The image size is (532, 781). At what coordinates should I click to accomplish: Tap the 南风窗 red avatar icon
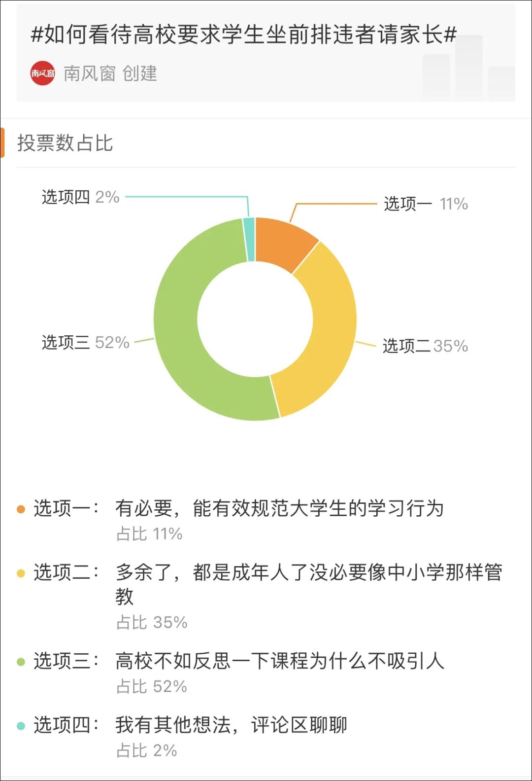pos(42,73)
